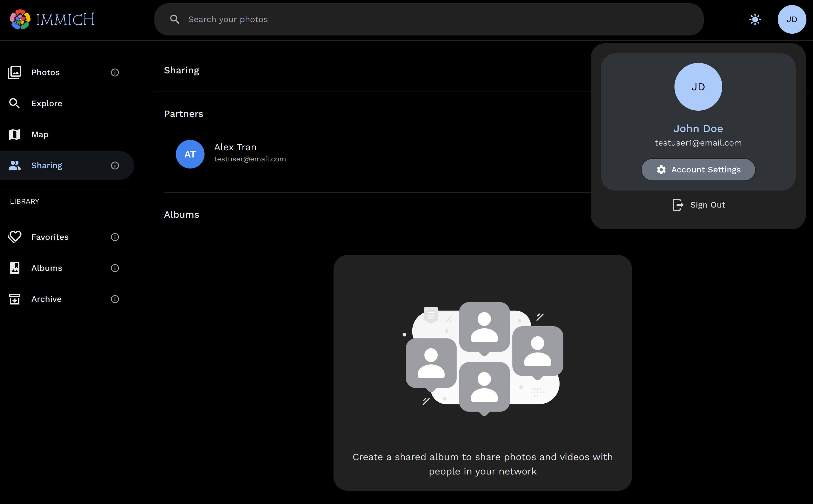The height and width of the screenshot is (504, 813).
Task: Click the Immich flower logo
Action: point(20,19)
